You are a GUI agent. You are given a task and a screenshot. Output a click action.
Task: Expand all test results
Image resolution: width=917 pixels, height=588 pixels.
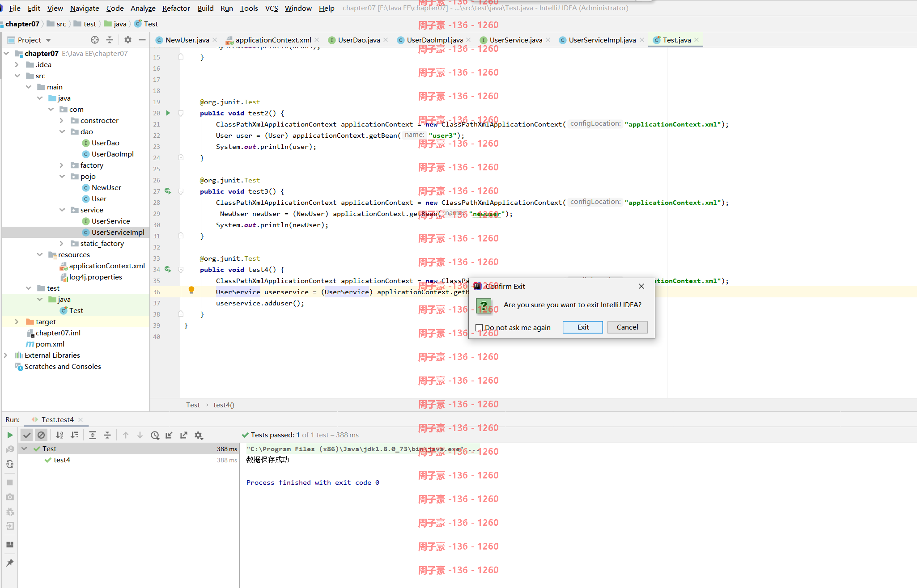[93, 435]
